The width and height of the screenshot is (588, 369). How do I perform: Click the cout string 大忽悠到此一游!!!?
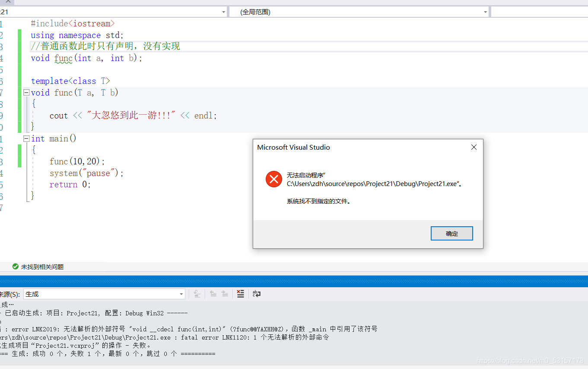(x=131, y=116)
